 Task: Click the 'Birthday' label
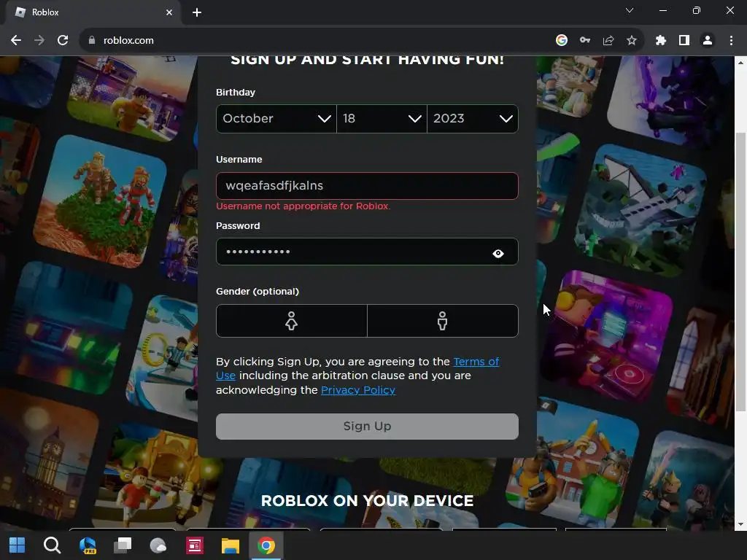coord(236,93)
